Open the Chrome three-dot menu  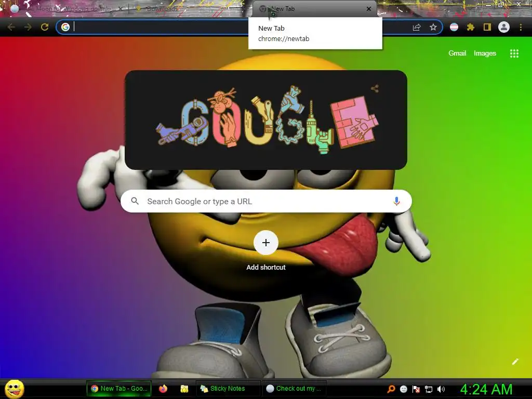521,27
